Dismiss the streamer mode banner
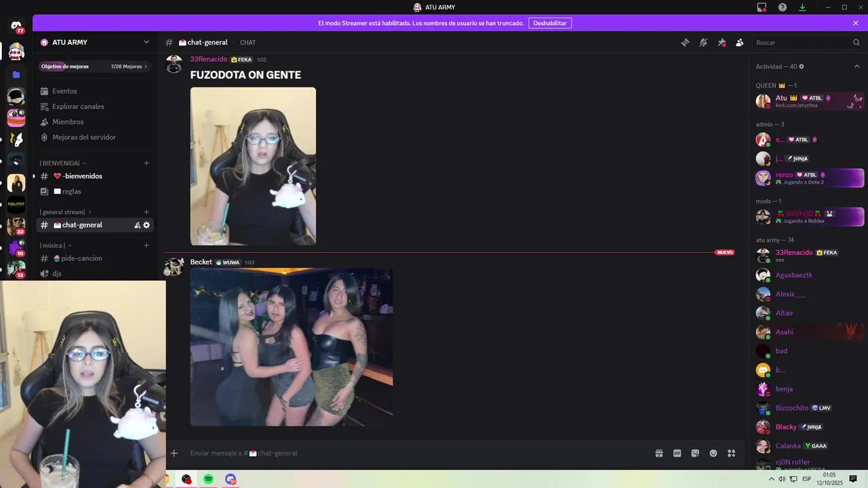This screenshot has height=488, width=868. click(856, 23)
